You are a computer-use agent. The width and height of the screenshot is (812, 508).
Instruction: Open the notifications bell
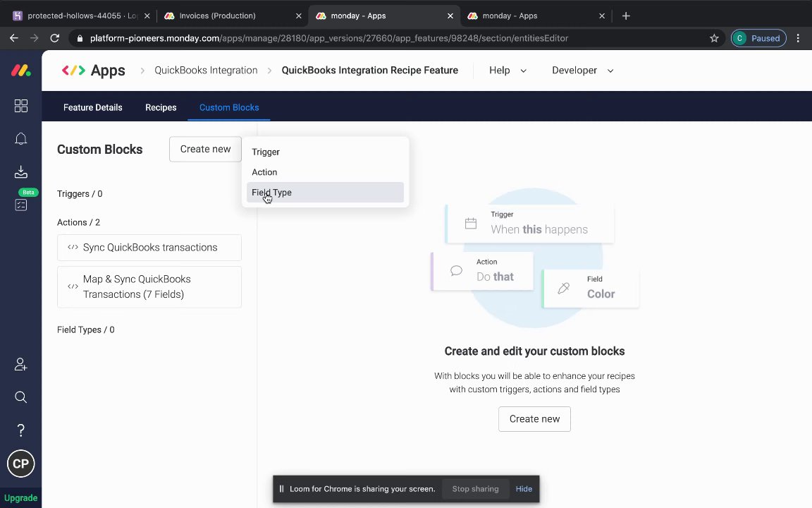click(x=20, y=139)
